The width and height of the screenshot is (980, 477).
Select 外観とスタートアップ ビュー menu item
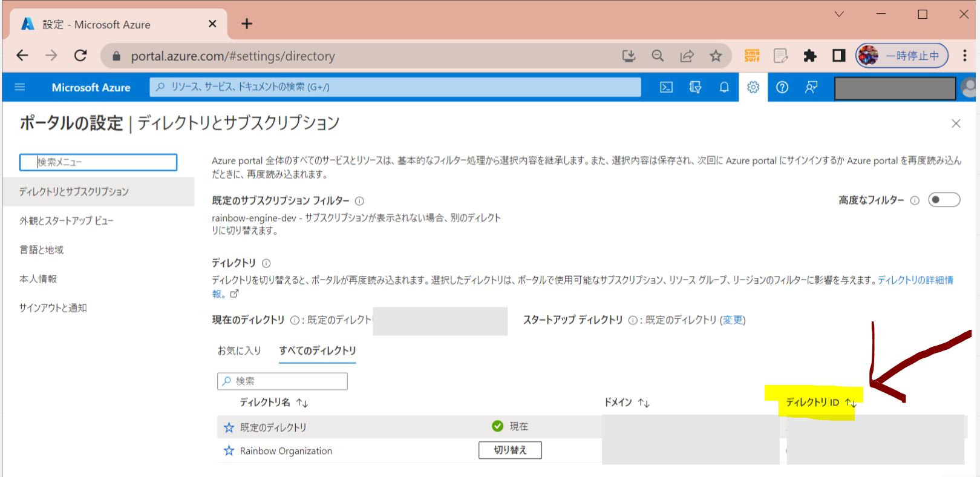67,221
